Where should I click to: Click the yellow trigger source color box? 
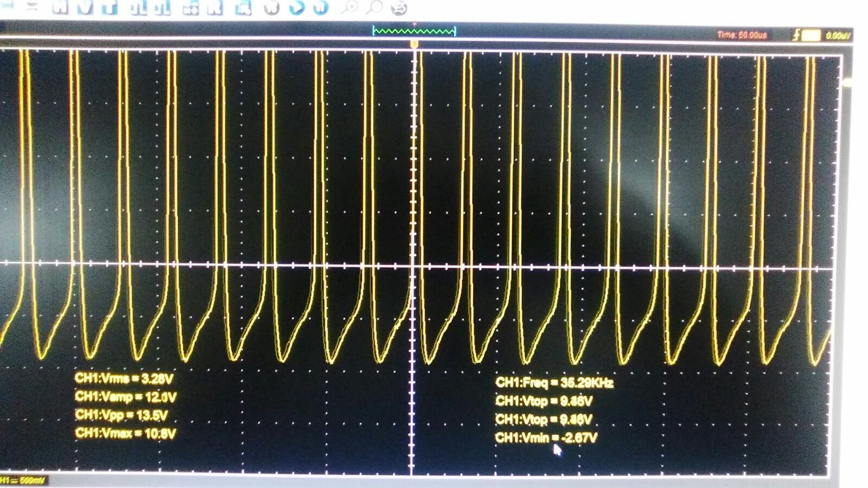point(810,36)
